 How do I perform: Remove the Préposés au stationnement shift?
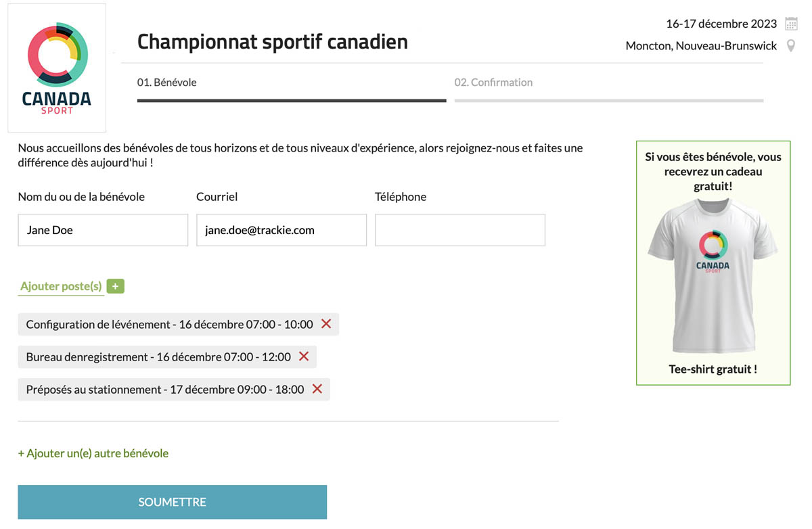(317, 389)
